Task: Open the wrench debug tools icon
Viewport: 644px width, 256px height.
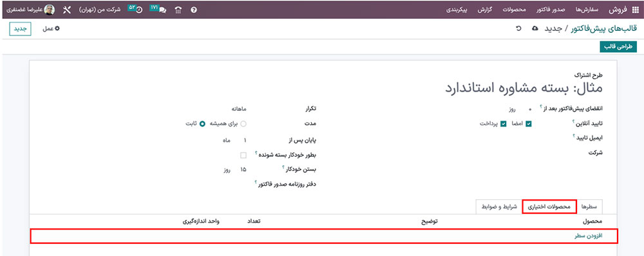Action: point(67,10)
